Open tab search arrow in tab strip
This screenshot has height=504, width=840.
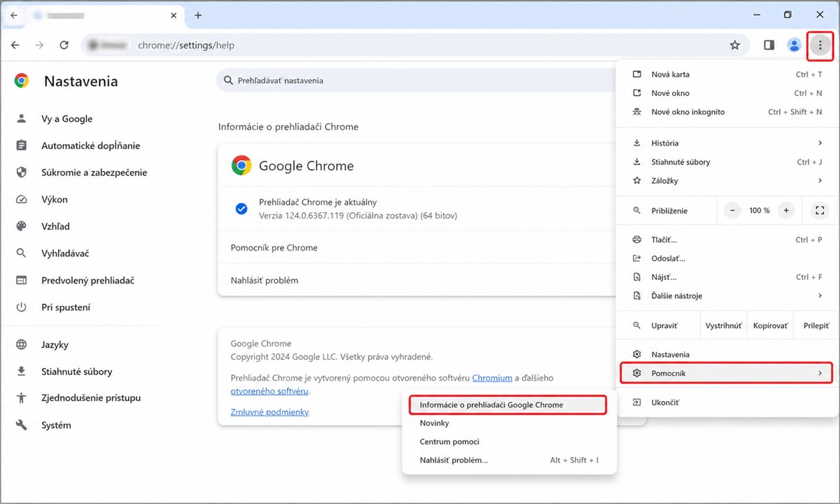point(14,15)
